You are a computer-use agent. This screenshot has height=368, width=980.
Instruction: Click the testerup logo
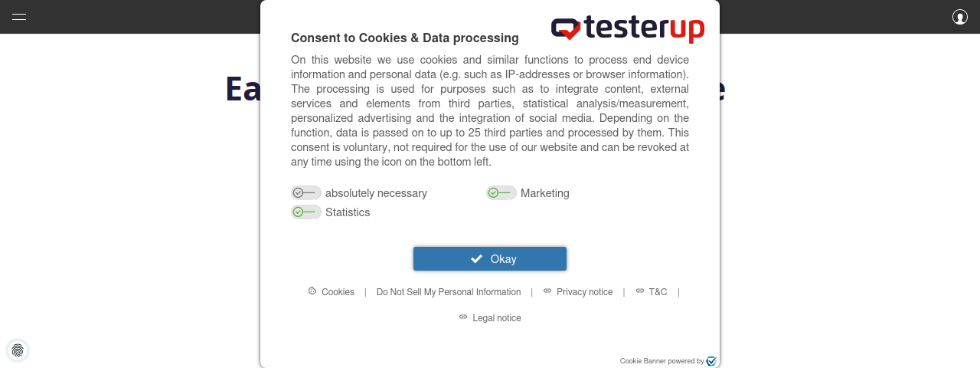pos(628,28)
